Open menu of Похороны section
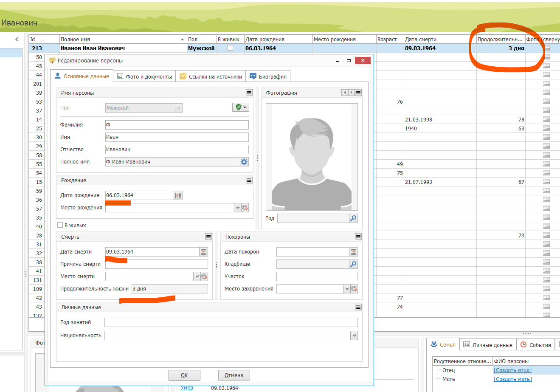 pos(358,237)
